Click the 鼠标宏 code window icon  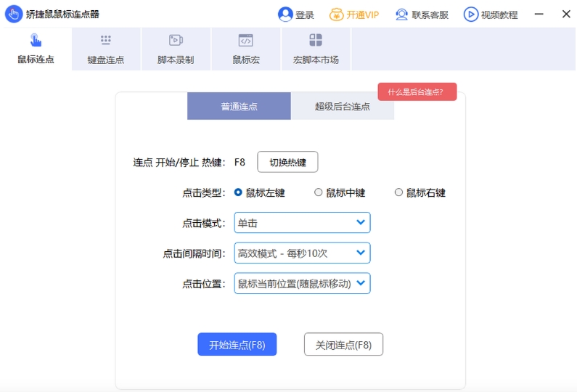[x=245, y=40]
